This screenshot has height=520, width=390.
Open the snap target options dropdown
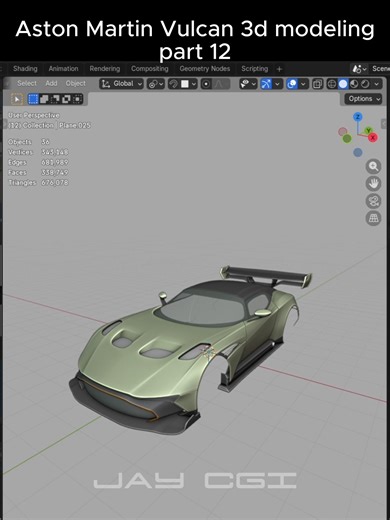[x=189, y=84]
